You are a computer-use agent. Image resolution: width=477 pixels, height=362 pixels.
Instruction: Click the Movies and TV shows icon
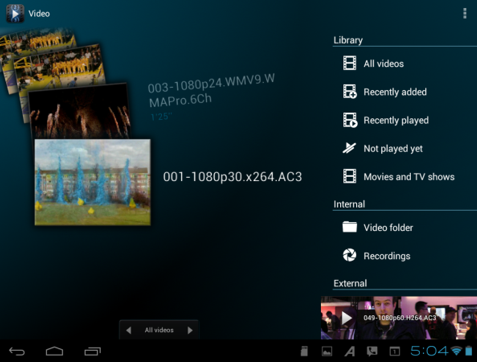(x=349, y=176)
